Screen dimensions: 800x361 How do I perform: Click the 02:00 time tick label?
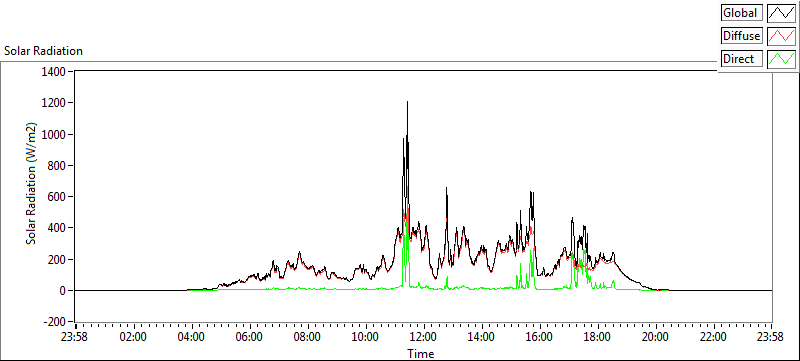[134, 337]
